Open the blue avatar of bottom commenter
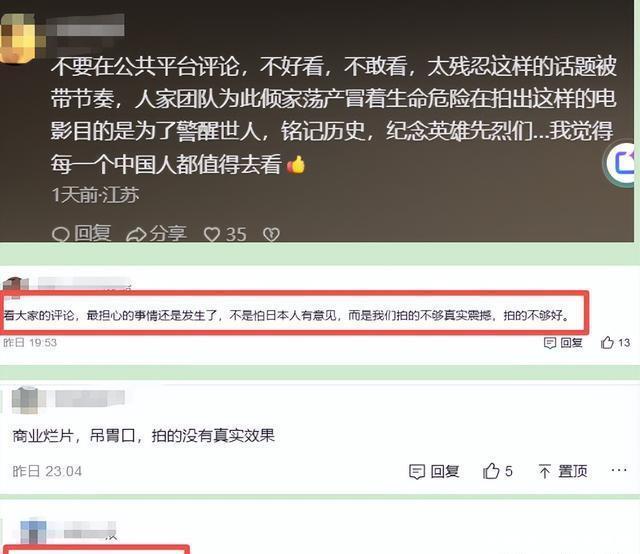The image size is (640, 554). pos(32,532)
